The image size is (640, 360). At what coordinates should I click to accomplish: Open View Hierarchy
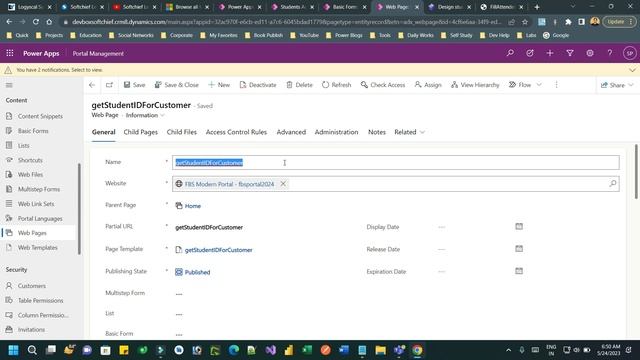475,85
